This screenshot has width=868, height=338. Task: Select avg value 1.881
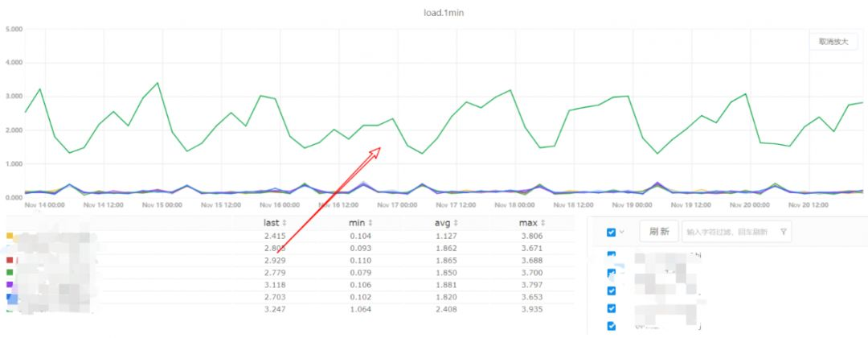tap(446, 285)
